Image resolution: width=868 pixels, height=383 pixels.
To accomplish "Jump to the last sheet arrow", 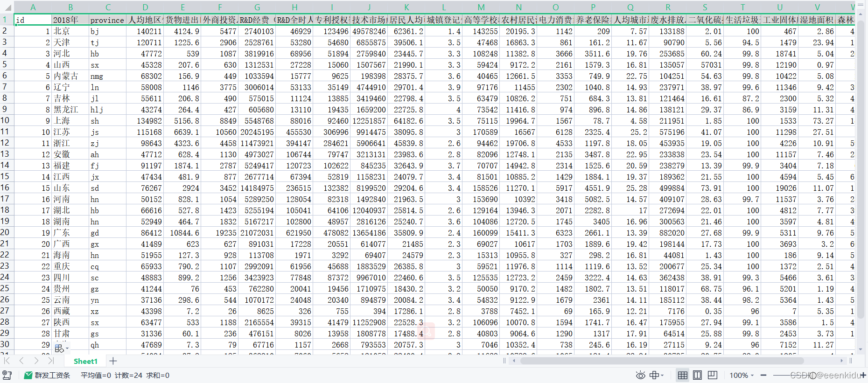I will (51, 361).
